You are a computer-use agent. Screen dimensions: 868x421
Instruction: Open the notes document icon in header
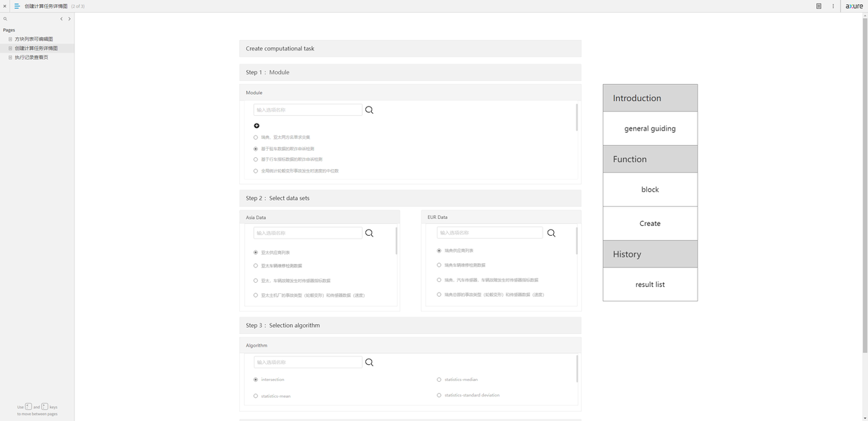tap(818, 6)
